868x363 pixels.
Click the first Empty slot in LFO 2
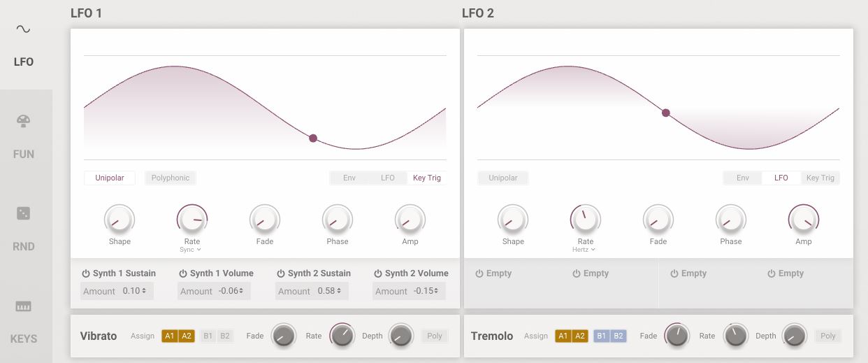pyautogui.click(x=494, y=273)
